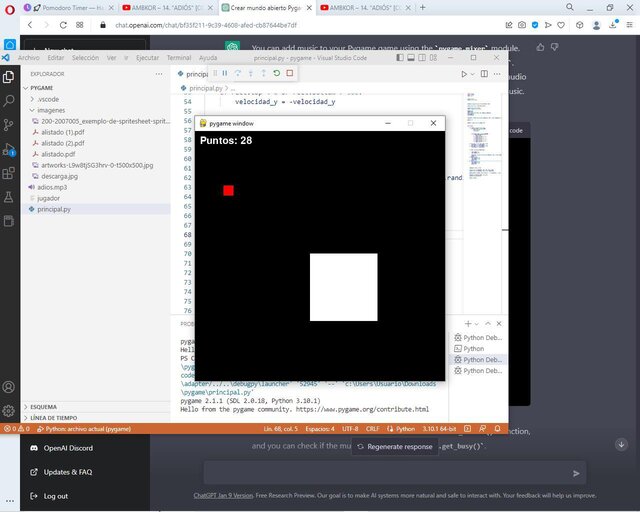The height and width of the screenshot is (512, 640).
Task: Open the Accounts icon in VS Code
Action: [x=8, y=387]
